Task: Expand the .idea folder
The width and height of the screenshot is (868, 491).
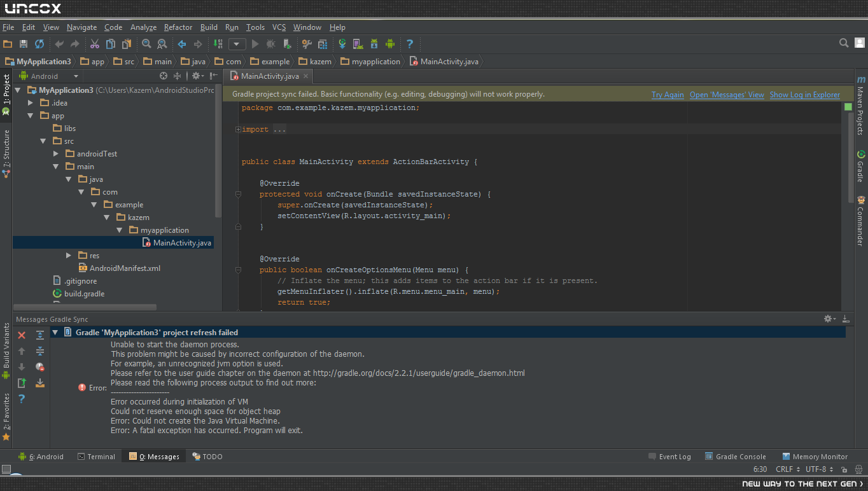Action: pos(31,102)
